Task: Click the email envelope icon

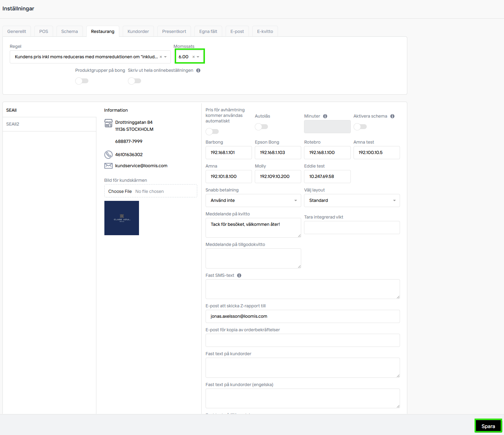Action: 108,166
